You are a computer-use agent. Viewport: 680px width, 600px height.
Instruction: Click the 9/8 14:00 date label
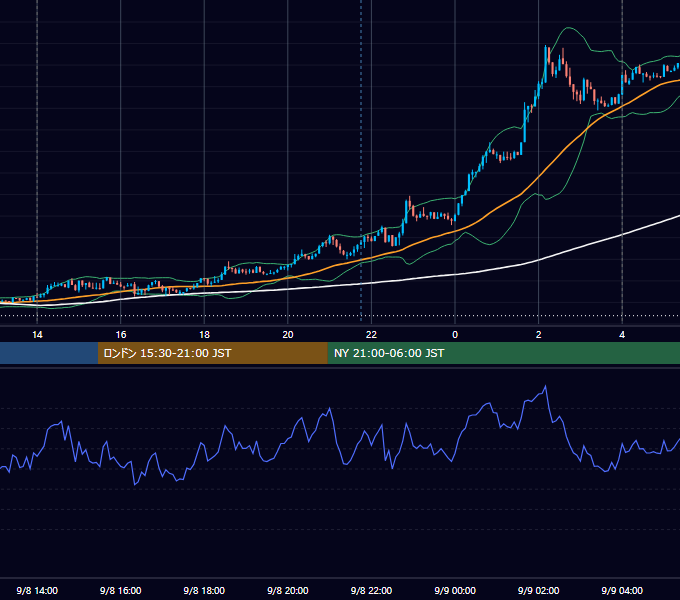(x=37, y=590)
